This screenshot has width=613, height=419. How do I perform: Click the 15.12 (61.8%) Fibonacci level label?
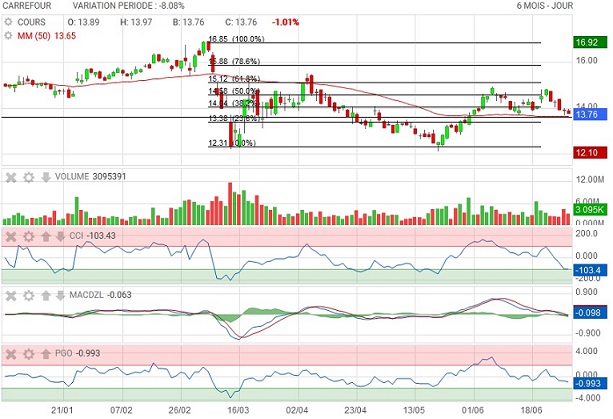click(x=234, y=79)
